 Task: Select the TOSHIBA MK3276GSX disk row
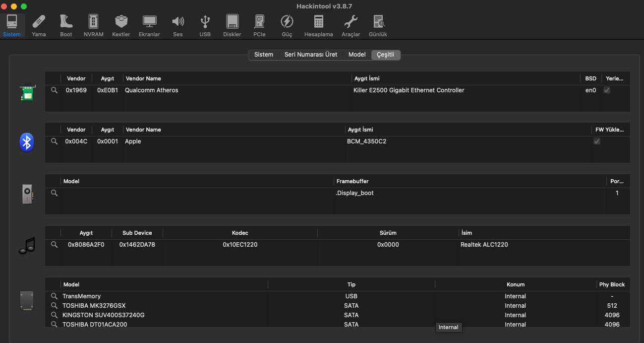(338, 306)
